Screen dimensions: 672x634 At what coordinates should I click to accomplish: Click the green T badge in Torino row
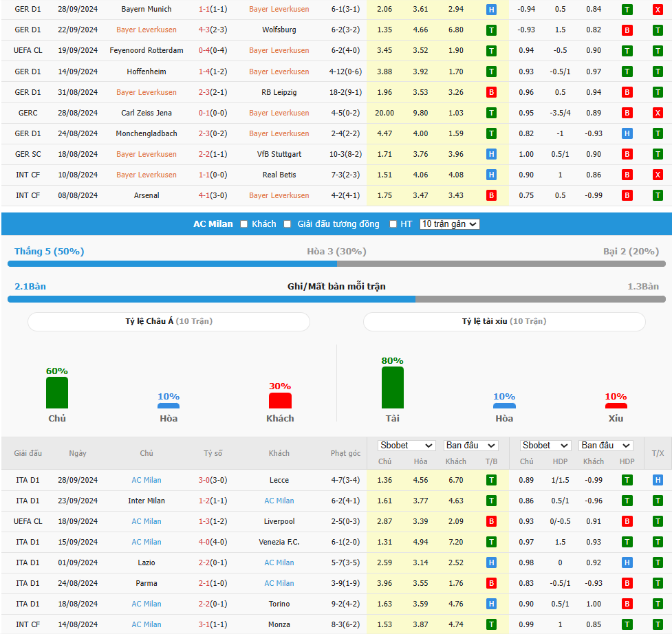click(658, 604)
